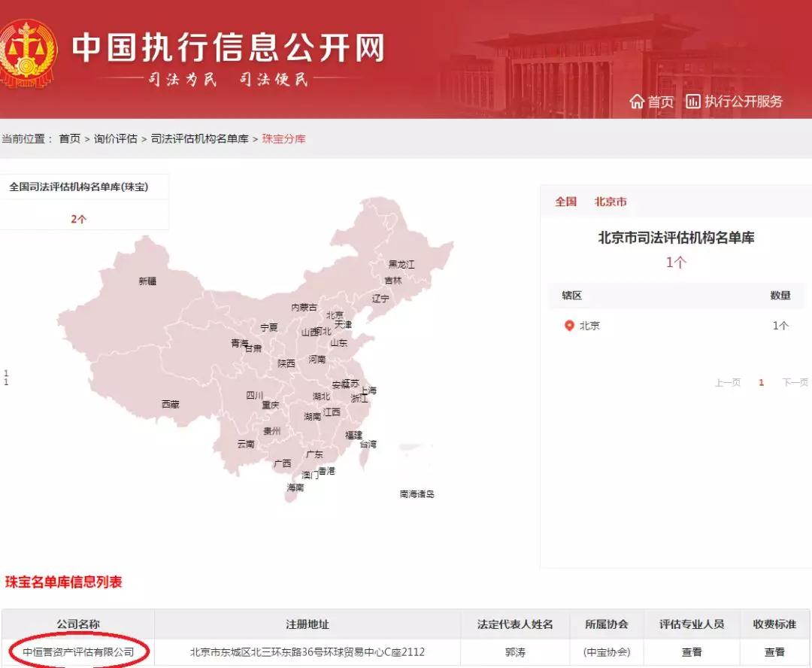Click 南海诸岛 label on the map
812x668 pixels.
[417, 494]
